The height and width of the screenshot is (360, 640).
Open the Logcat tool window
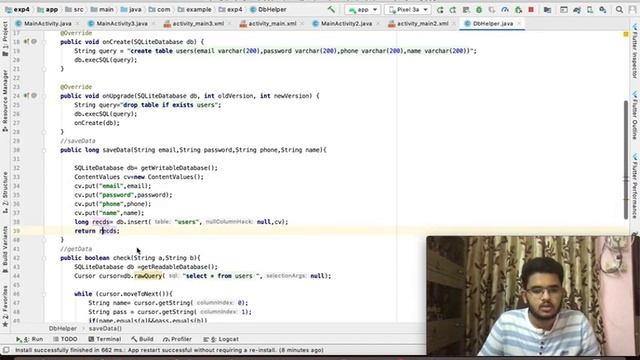221,339
